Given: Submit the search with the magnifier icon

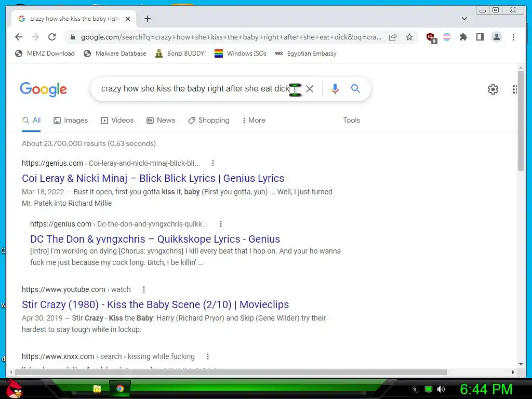Looking at the screenshot, I should [x=355, y=88].
